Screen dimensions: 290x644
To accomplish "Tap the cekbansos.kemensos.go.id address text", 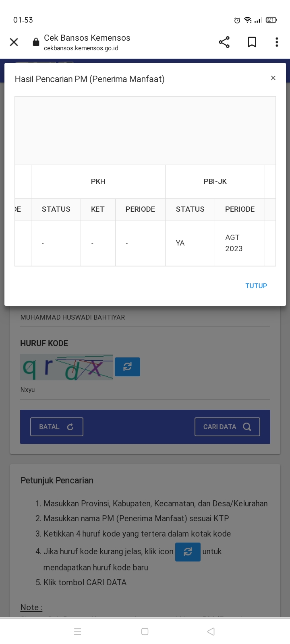I will click(81, 48).
